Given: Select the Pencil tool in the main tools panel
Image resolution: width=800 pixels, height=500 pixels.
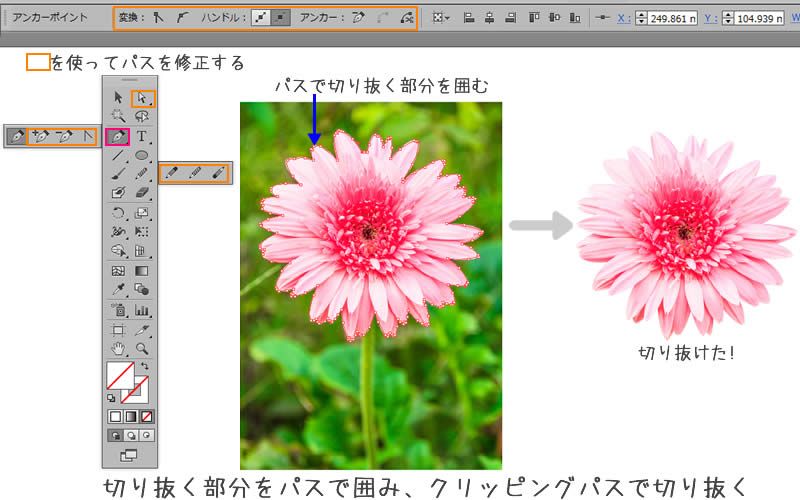Looking at the screenshot, I should click(142, 174).
